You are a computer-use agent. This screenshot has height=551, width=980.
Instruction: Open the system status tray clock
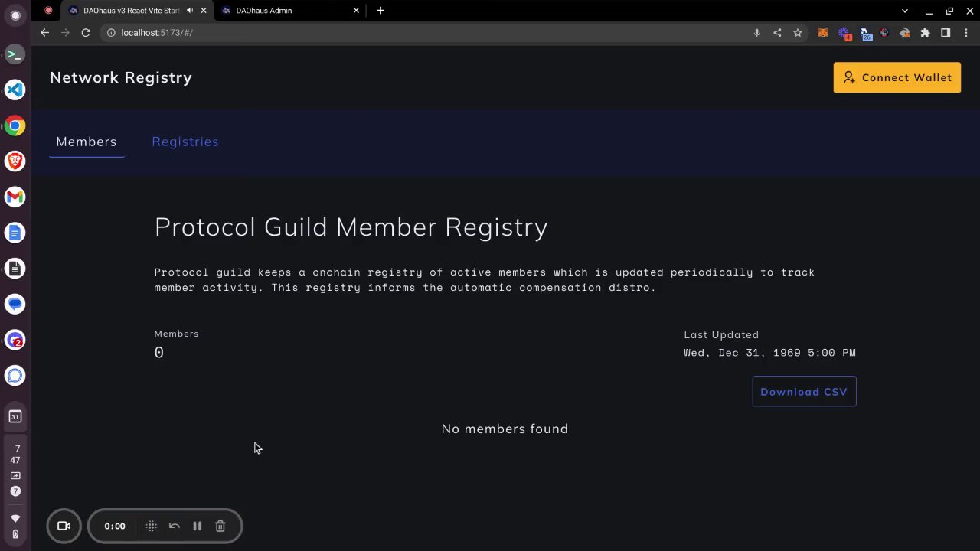coord(15,455)
